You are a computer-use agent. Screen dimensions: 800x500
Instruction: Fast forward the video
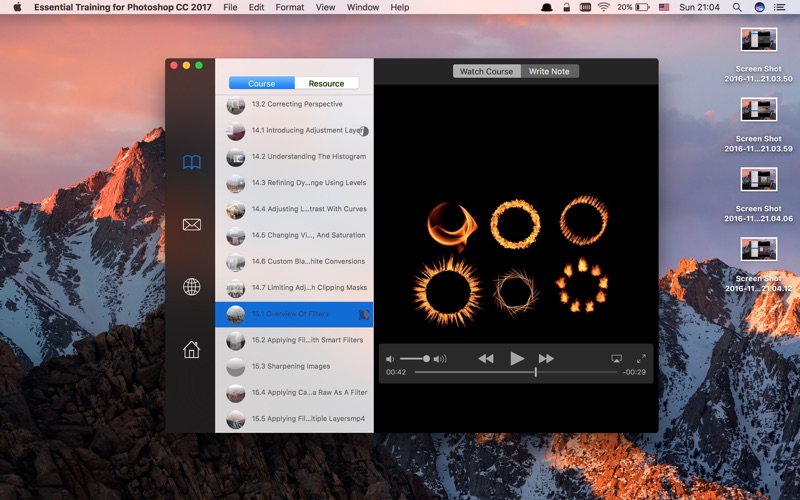click(x=546, y=359)
